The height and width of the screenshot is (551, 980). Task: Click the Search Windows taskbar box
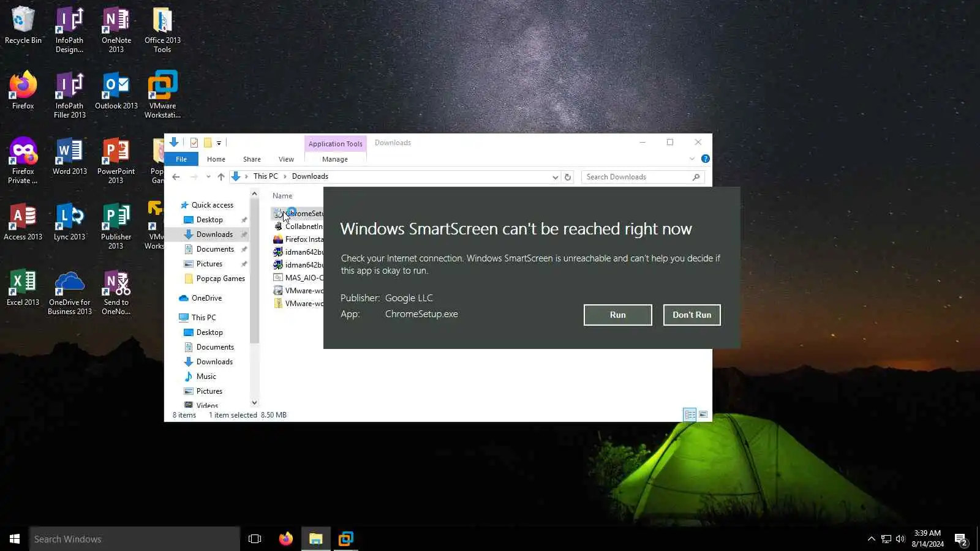(x=135, y=539)
